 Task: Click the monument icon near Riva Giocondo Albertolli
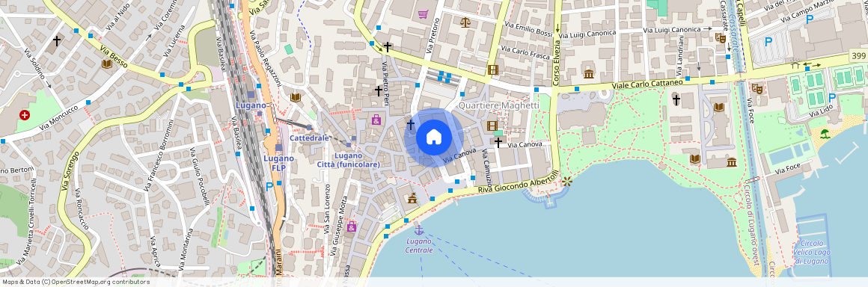412,198
